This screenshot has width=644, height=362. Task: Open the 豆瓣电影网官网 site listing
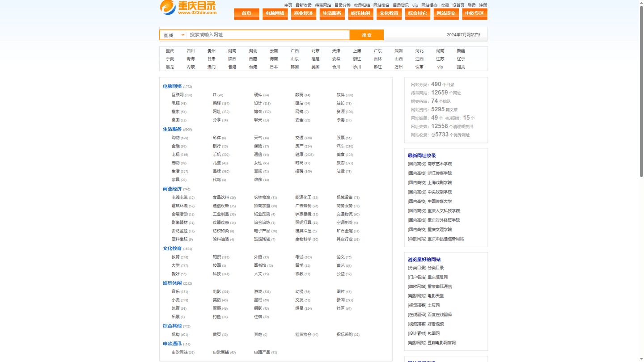pos(441,343)
